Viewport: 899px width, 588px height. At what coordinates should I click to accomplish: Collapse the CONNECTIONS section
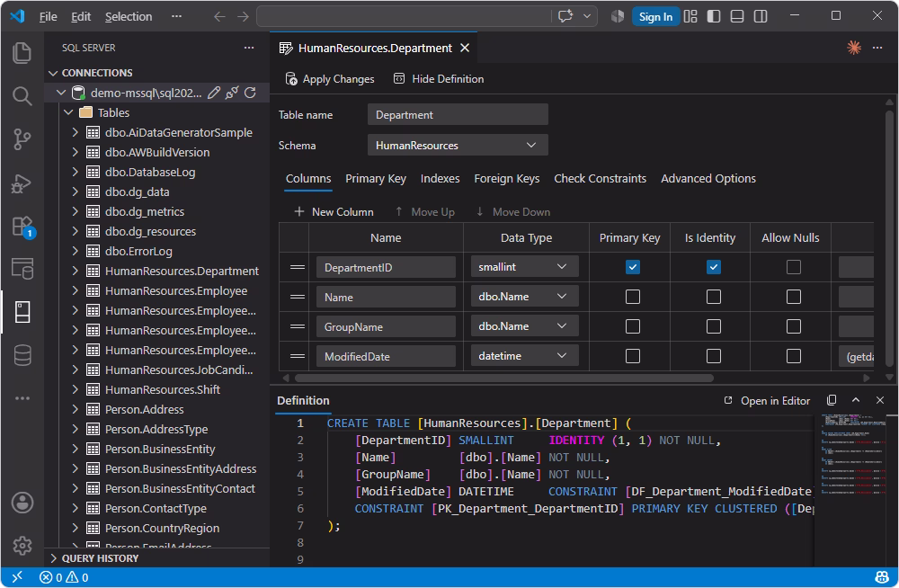(53, 73)
